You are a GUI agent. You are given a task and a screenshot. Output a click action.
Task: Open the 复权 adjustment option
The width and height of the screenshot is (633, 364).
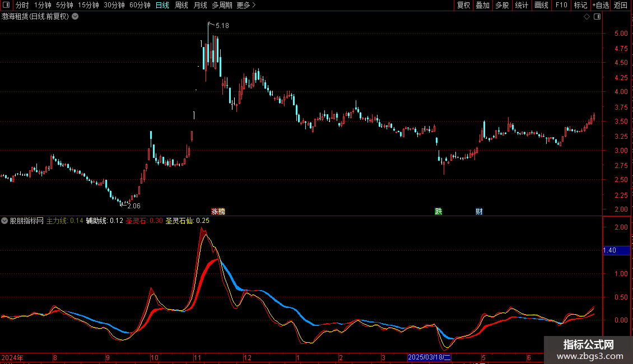click(463, 5)
